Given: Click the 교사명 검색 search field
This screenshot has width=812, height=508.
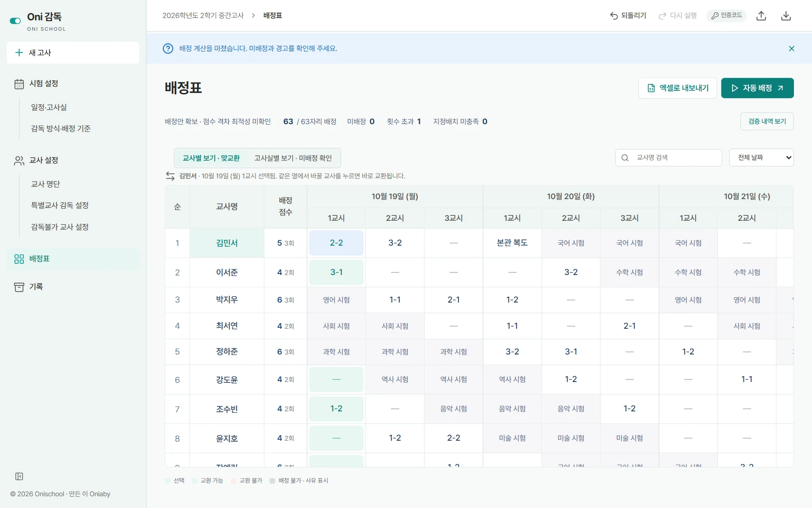Looking at the screenshot, I should pyautogui.click(x=669, y=158).
